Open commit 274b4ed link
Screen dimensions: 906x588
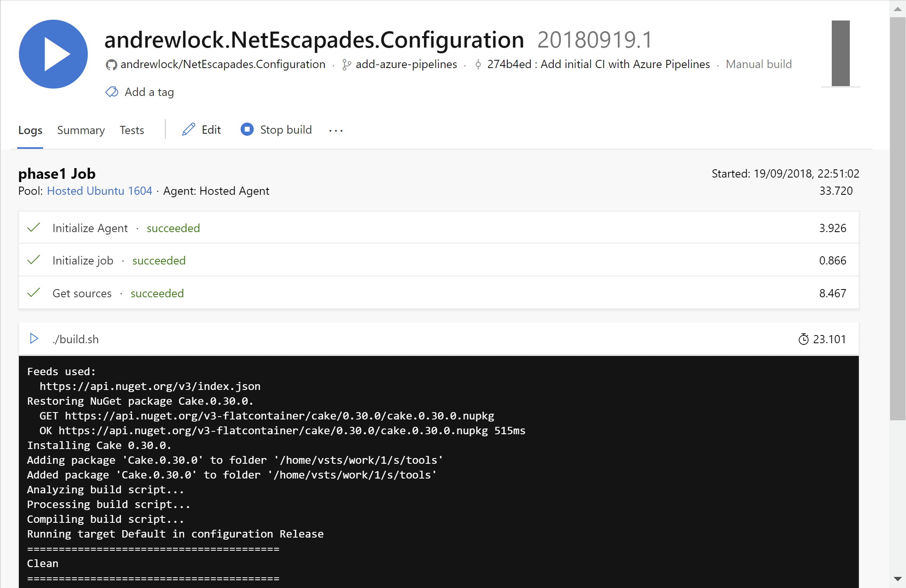click(598, 64)
